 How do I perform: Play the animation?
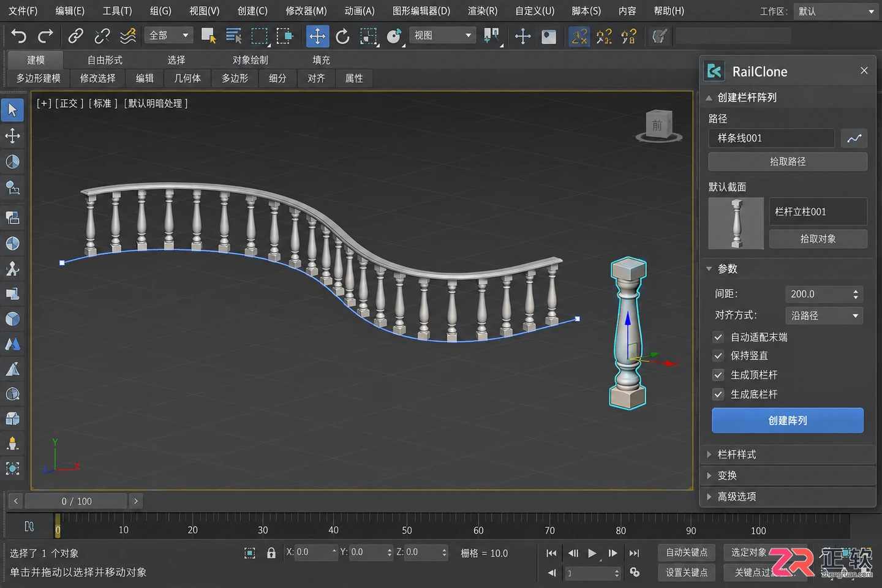pos(592,553)
